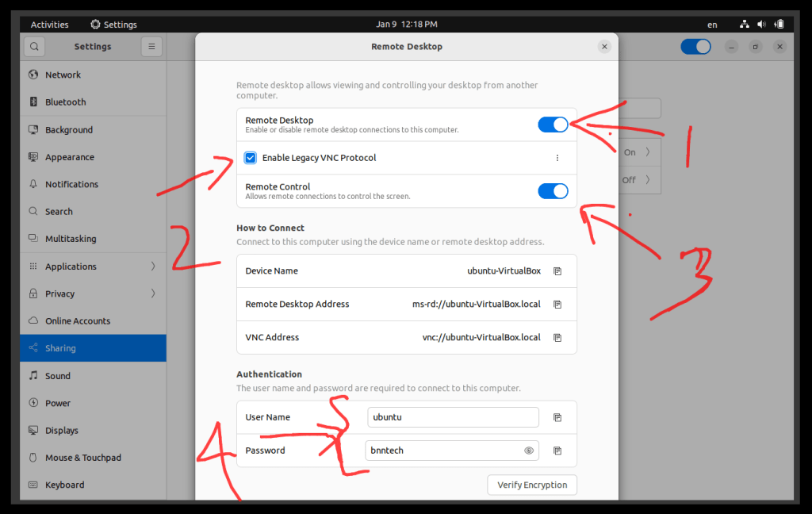Screen dimensions: 812x514
Task: Copy the Device Name to clipboard
Action: coord(557,271)
